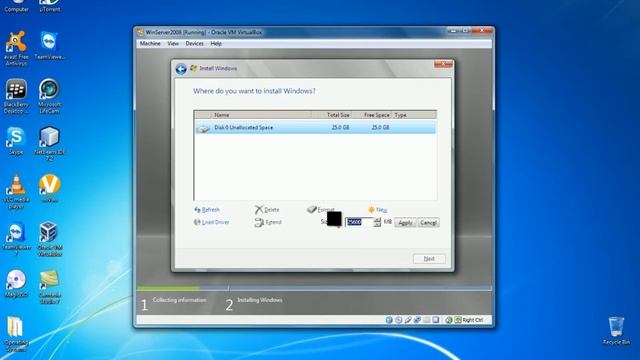Screen dimensions: 640x360
Task: Click the New partition option
Action: click(378, 210)
